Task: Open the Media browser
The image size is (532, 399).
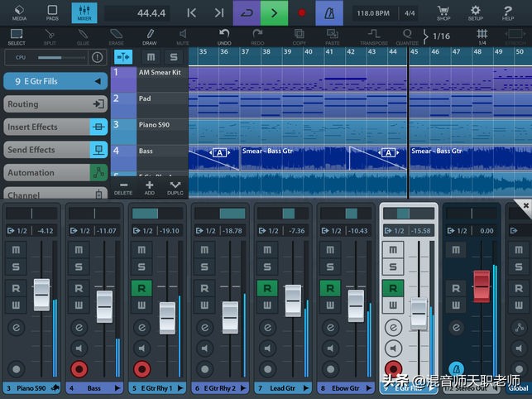Action: (19, 12)
